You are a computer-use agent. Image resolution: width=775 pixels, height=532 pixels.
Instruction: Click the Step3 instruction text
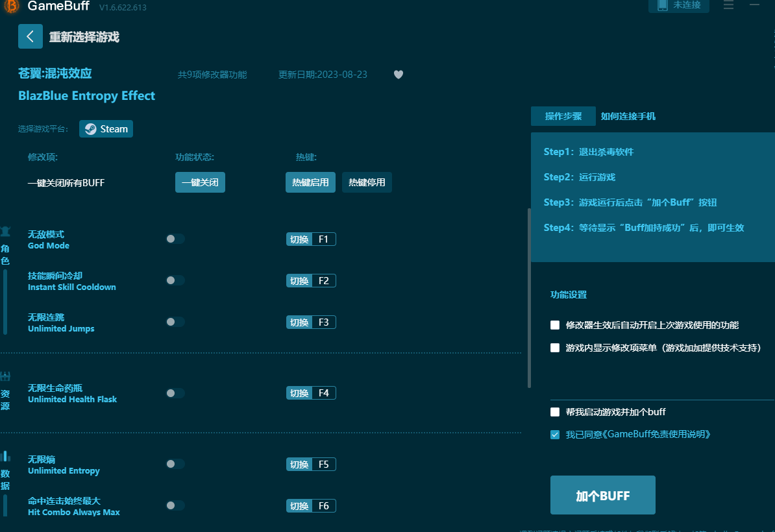point(630,202)
